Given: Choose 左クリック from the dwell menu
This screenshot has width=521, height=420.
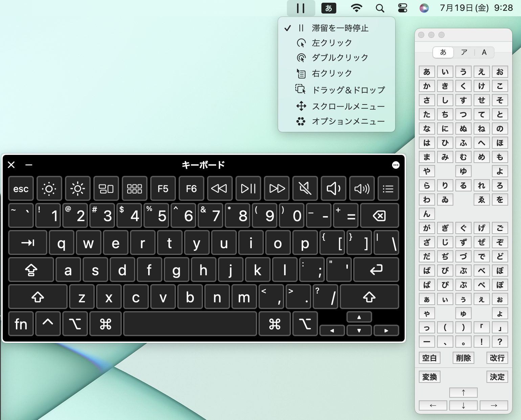Looking at the screenshot, I should pos(337,43).
